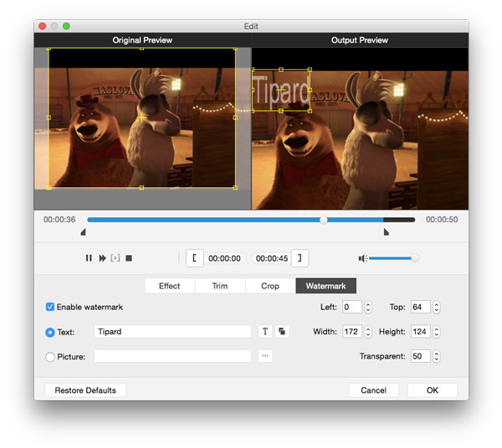The height and width of the screenshot is (448, 502).
Task: Uncheck the Enable watermark checkbox
Action: [x=50, y=307]
